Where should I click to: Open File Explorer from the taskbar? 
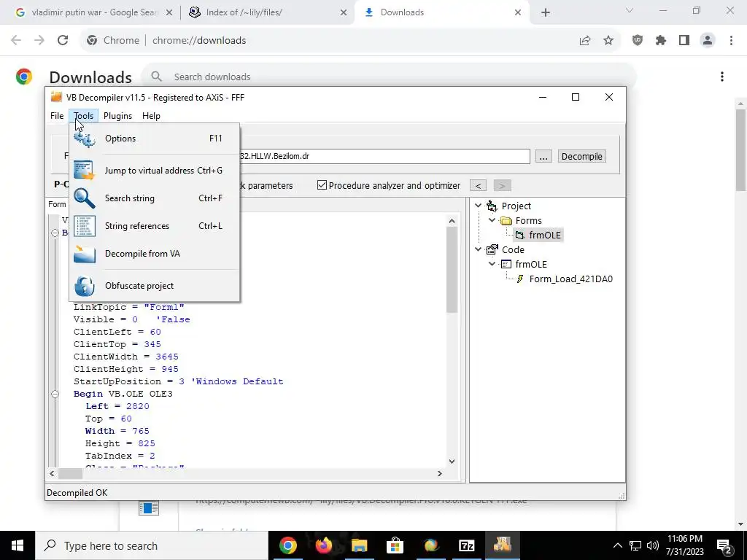click(x=360, y=545)
